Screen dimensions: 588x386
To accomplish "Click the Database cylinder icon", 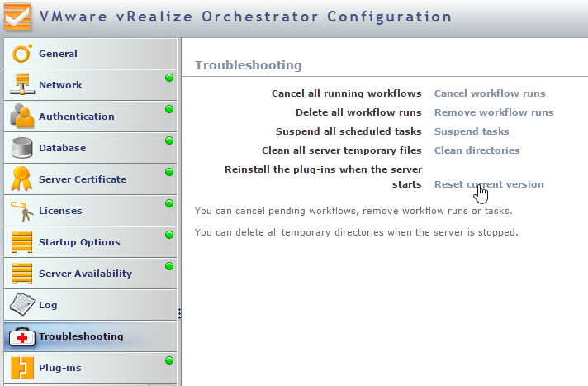I will tap(22, 148).
